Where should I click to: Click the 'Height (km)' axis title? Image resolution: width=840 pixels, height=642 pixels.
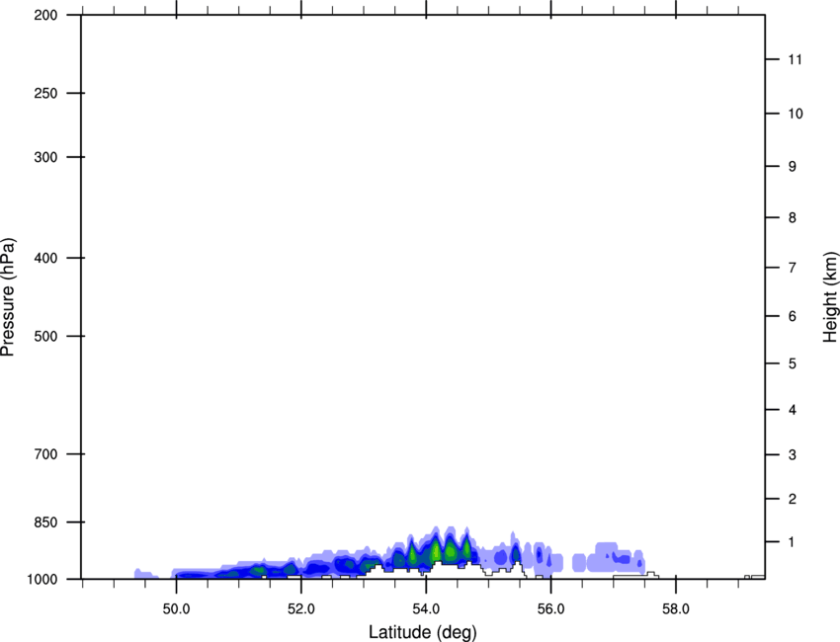point(830,296)
